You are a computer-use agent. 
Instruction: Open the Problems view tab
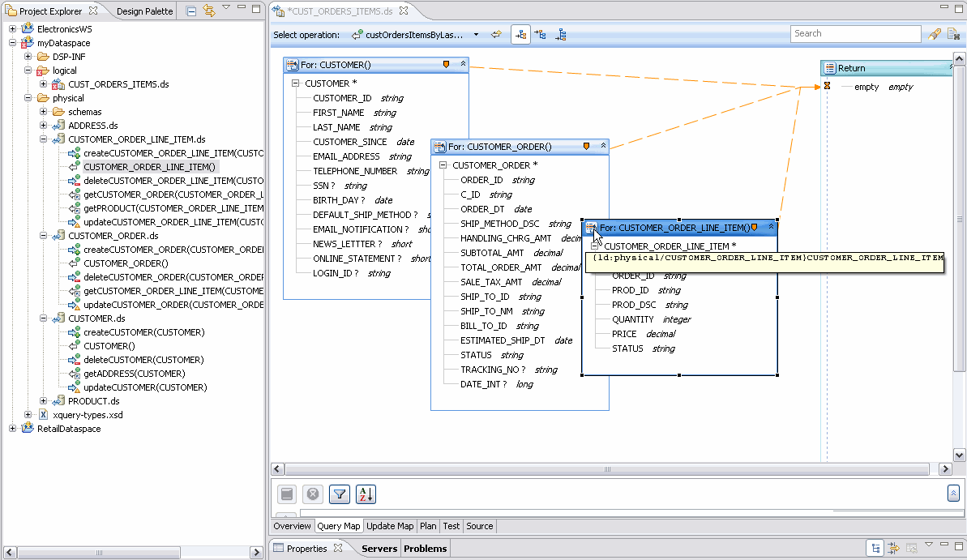(x=425, y=549)
